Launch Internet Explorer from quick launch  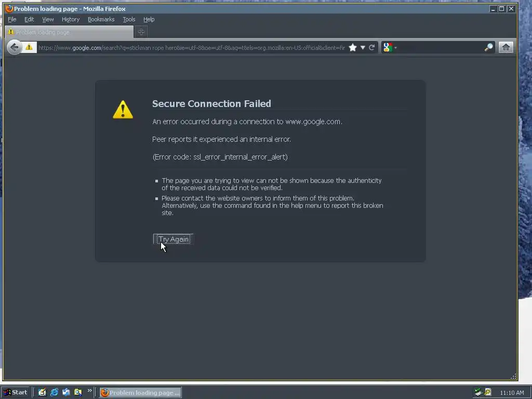coord(54,393)
